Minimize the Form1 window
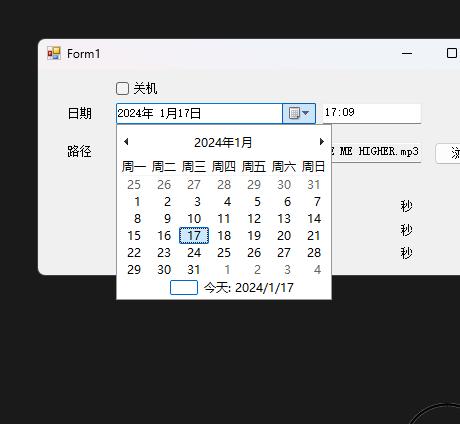Image resolution: width=460 pixels, height=424 pixels. coord(407,53)
